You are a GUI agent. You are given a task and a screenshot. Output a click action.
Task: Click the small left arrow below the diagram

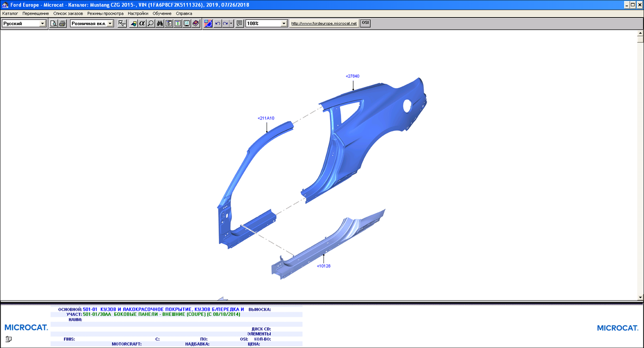click(222, 299)
